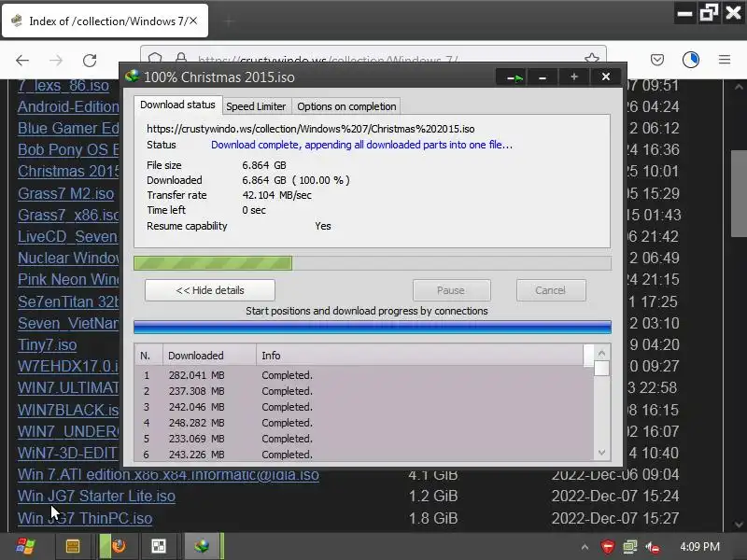The image size is (747, 560).
Task: Click the muted volume tray icon
Action: coord(653,547)
